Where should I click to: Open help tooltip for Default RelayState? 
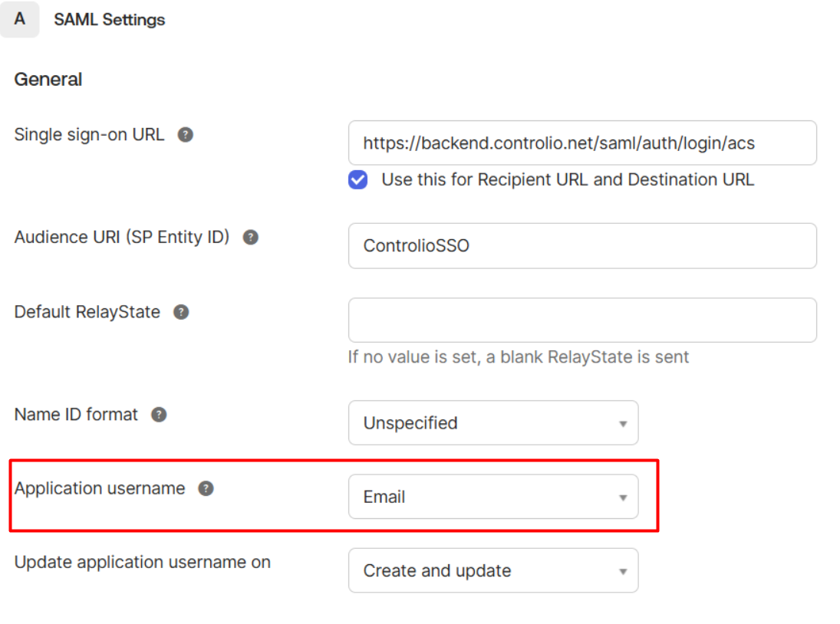[181, 312]
